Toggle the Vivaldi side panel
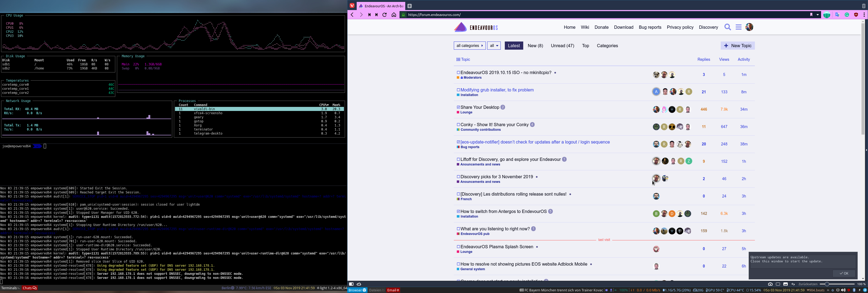This screenshot has height=293, width=868. pyautogui.click(x=351, y=284)
